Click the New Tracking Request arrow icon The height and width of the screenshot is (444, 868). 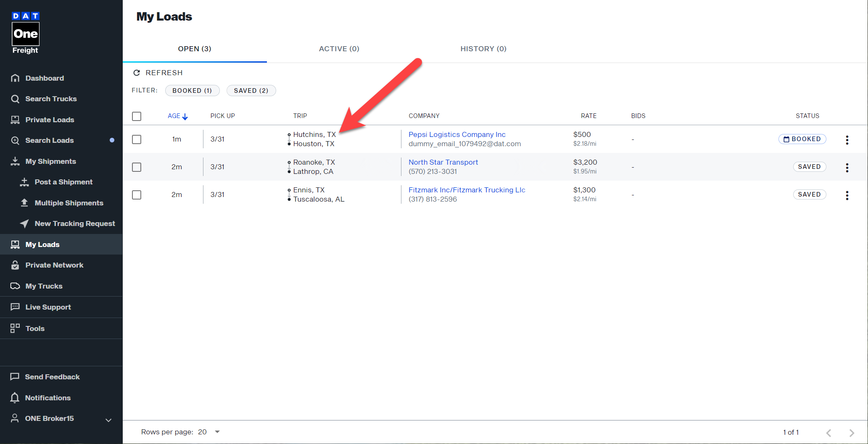pos(24,223)
